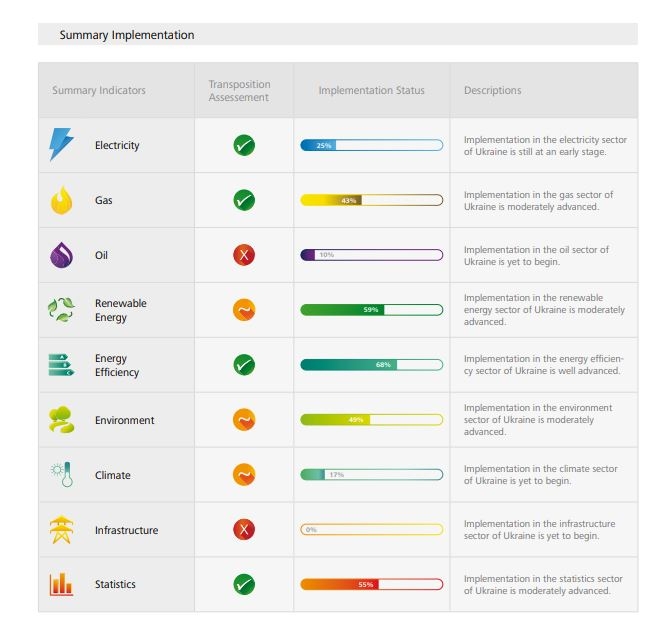Select the Oil drop icon
Screen dimensions: 656x622
tap(61, 255)
